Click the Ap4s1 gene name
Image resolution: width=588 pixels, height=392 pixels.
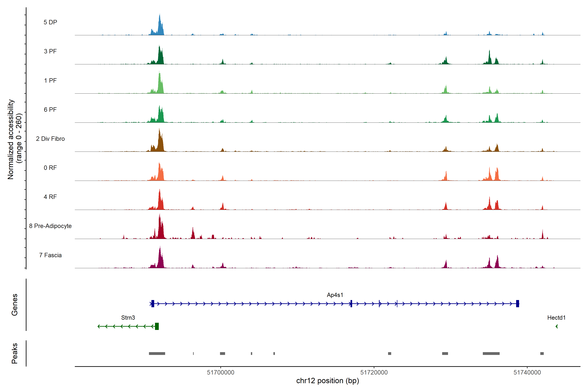pos(335,295)
